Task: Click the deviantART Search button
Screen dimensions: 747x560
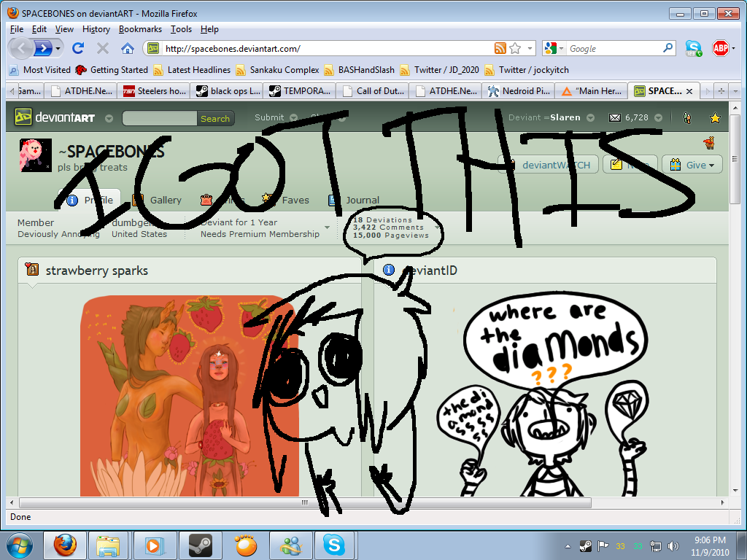Action: tap(215, 119)
